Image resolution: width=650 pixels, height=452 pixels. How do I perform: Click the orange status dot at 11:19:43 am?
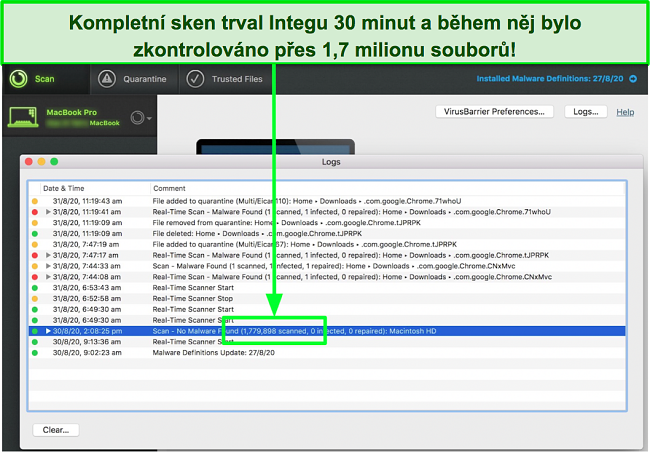click(x=35, y=201)
